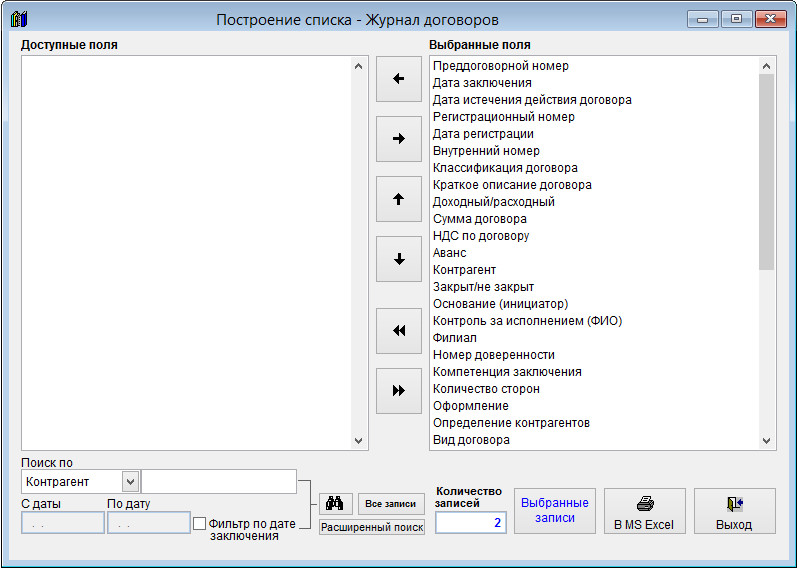The width and height of the screenshot is (799, 571).
Task: Click the Выбранные записи button
Action: pyautogui.click(x=554, y=511)
